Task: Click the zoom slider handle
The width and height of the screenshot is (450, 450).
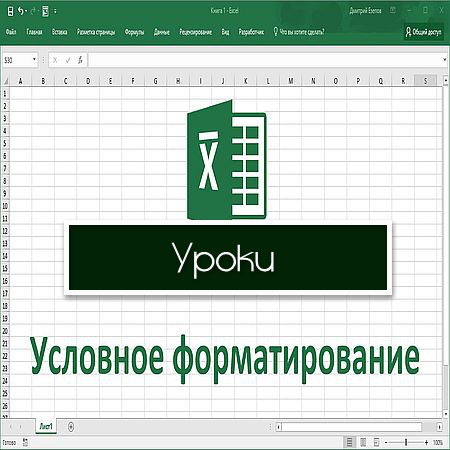Action: 406,442
